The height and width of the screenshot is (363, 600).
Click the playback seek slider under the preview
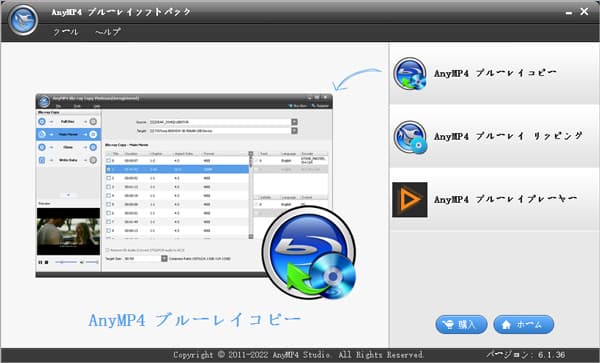pyautogui.click(x=66, y=262)
